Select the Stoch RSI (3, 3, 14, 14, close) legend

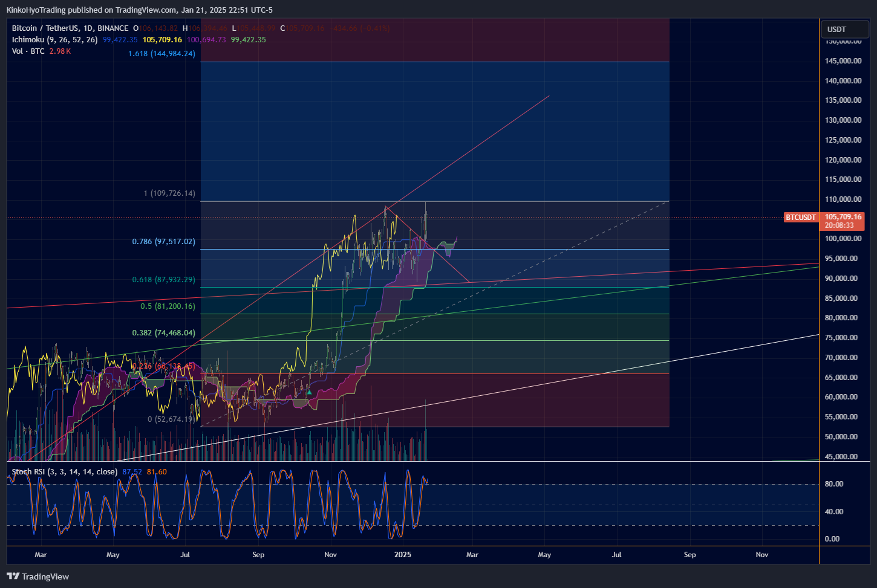(x=65, y=471)
